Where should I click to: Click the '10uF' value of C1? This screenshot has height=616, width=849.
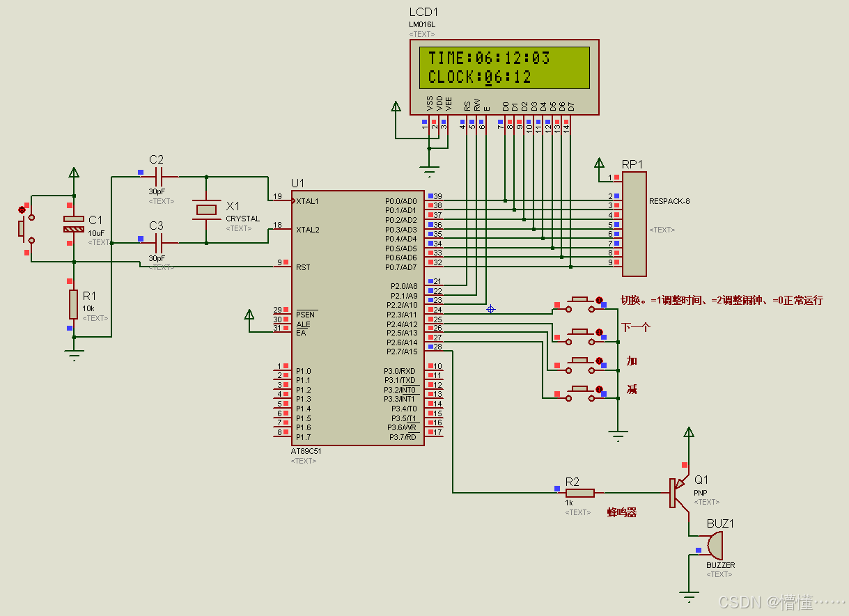(96, 232)
